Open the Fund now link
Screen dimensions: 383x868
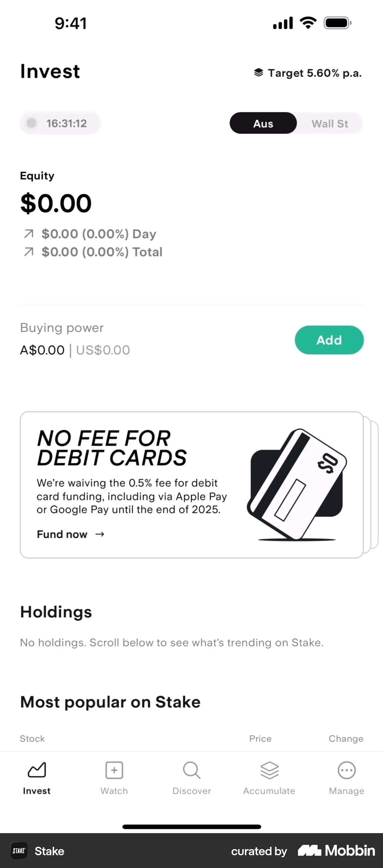[62, 535]
